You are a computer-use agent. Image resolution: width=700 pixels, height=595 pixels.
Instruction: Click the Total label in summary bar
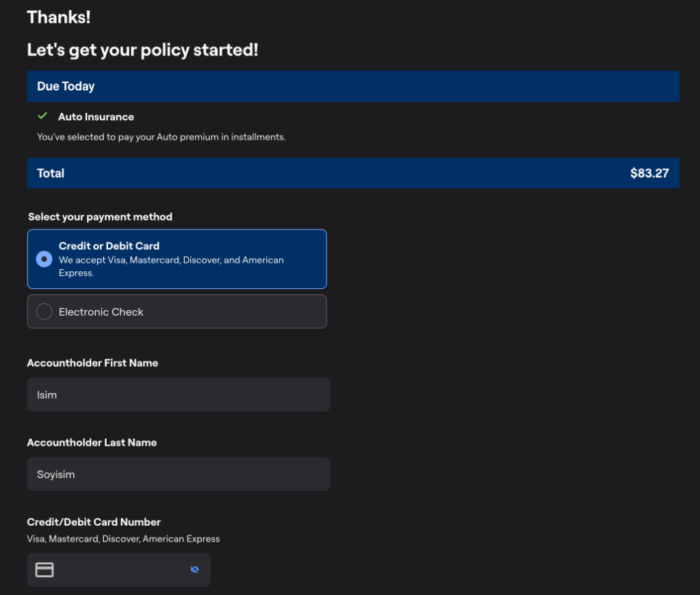[51, 173]
